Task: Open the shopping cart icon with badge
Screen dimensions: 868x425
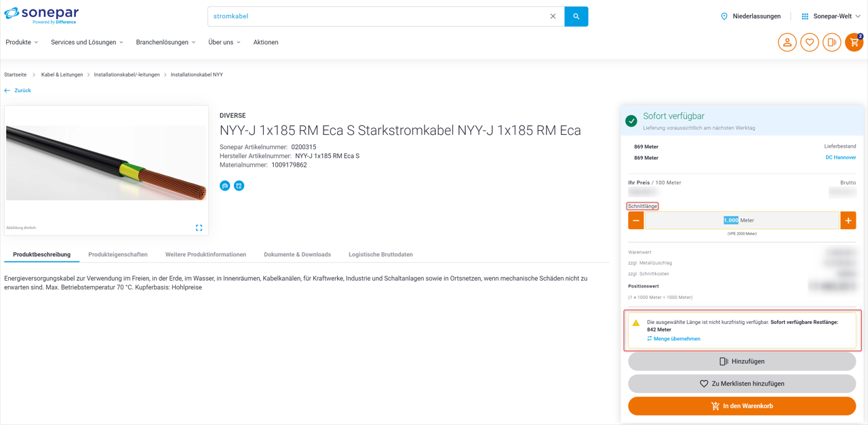Action: pyautogui.click(x=854, y=42)
